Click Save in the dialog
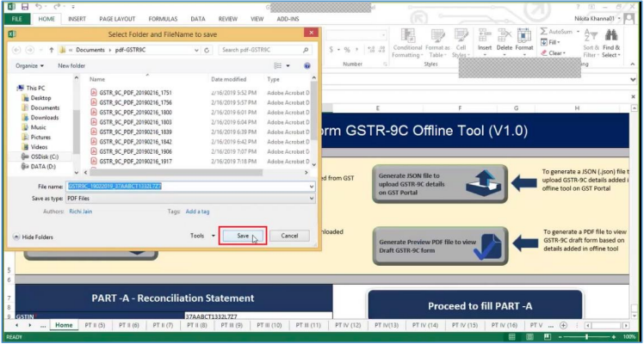This screenshot has width=644, height=344. (x=243, y=236)
